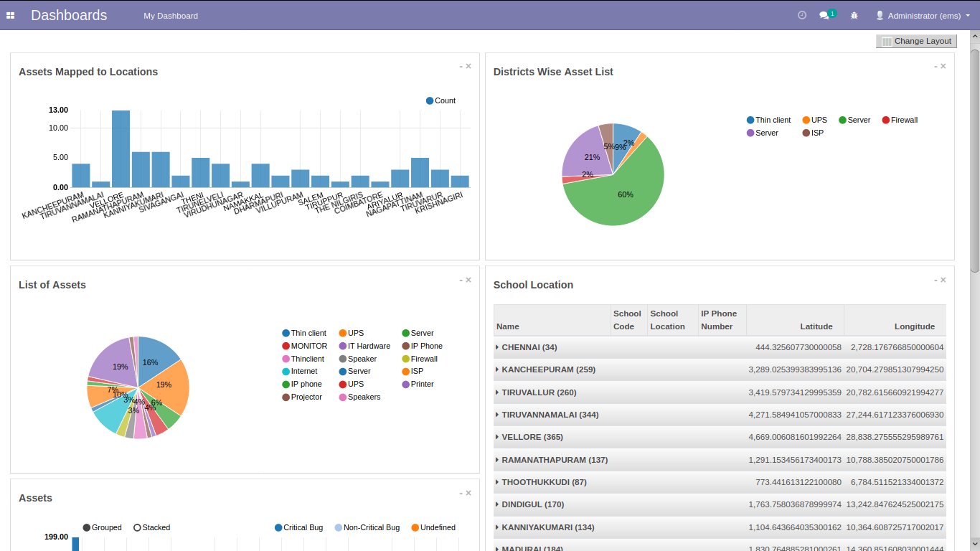Sort by the School Code column header

click(628, 320)
